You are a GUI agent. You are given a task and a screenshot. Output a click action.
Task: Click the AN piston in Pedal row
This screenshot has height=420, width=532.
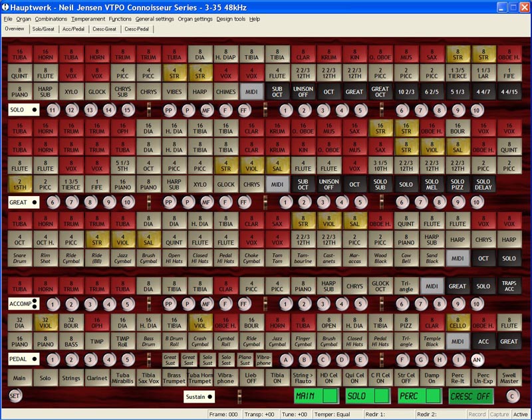coord(477,360)
